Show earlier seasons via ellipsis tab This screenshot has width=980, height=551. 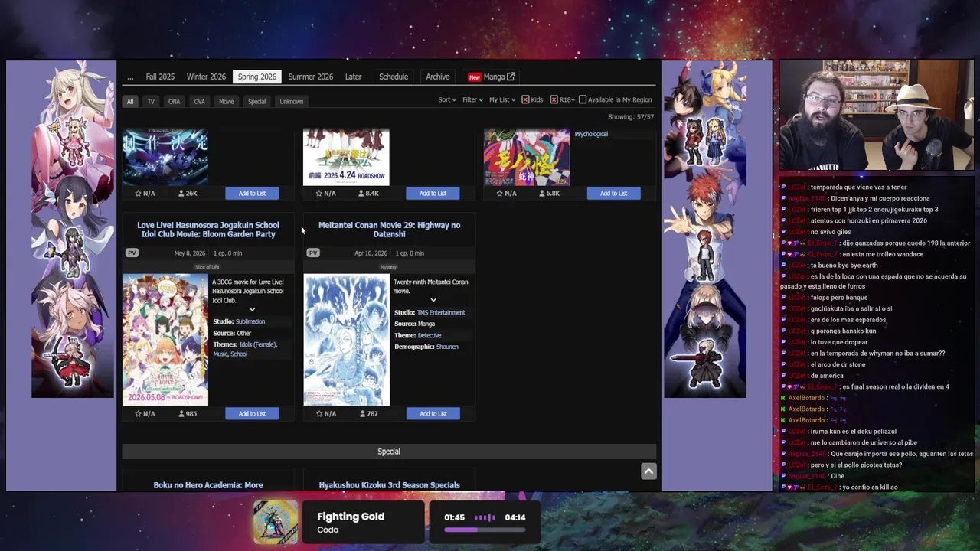(130, 77)
